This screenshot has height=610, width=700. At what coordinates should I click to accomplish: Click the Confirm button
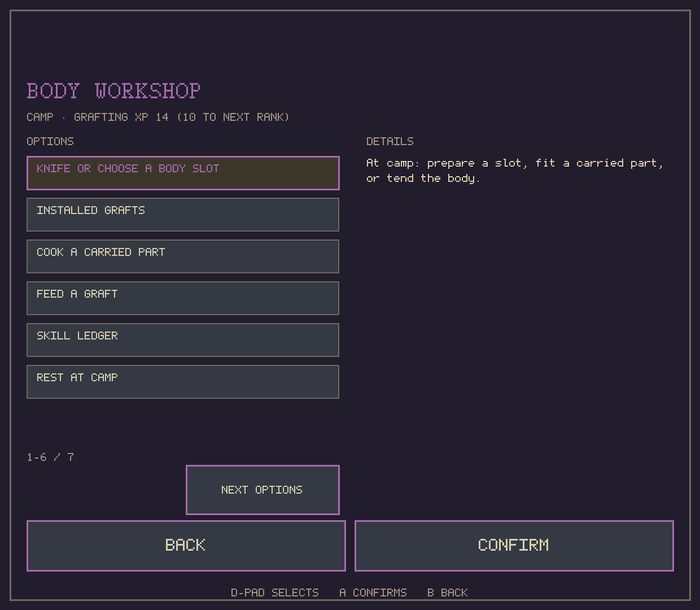[x=514, y=546]
